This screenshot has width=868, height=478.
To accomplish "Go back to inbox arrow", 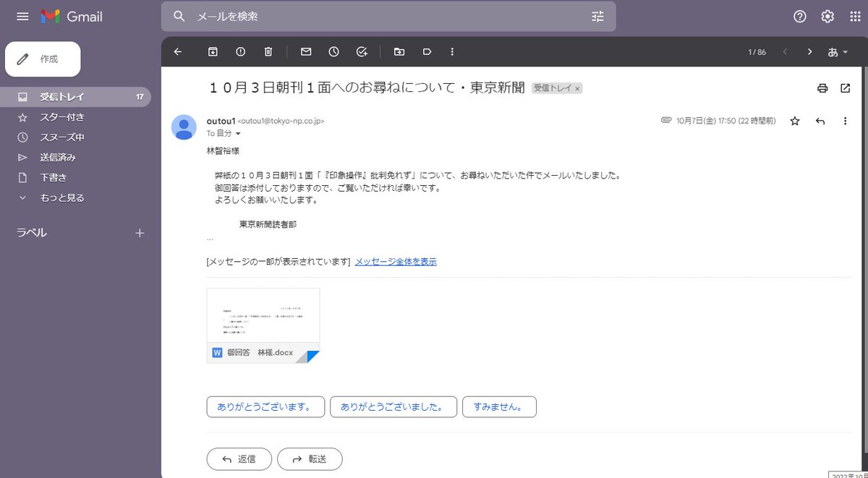I will pyautogui.click(x=178, y=51).
